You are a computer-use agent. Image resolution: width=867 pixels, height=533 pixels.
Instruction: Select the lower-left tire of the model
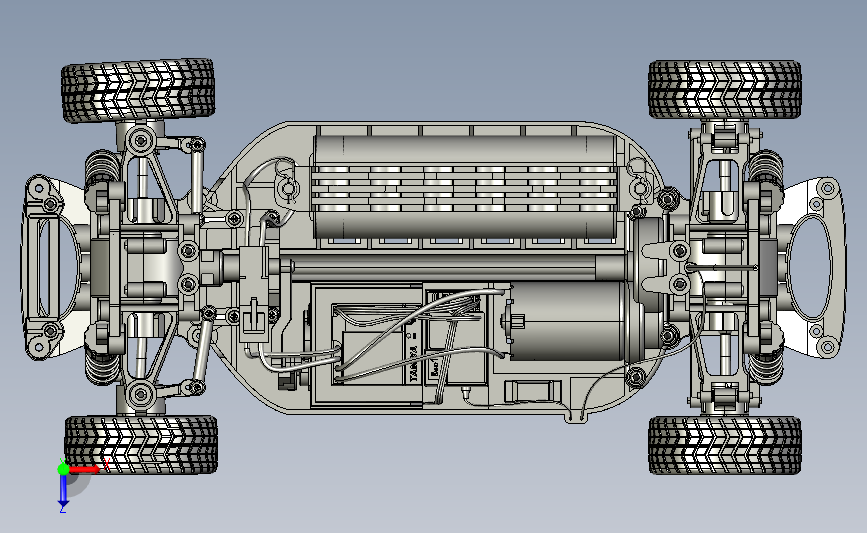tap(141, 445)
